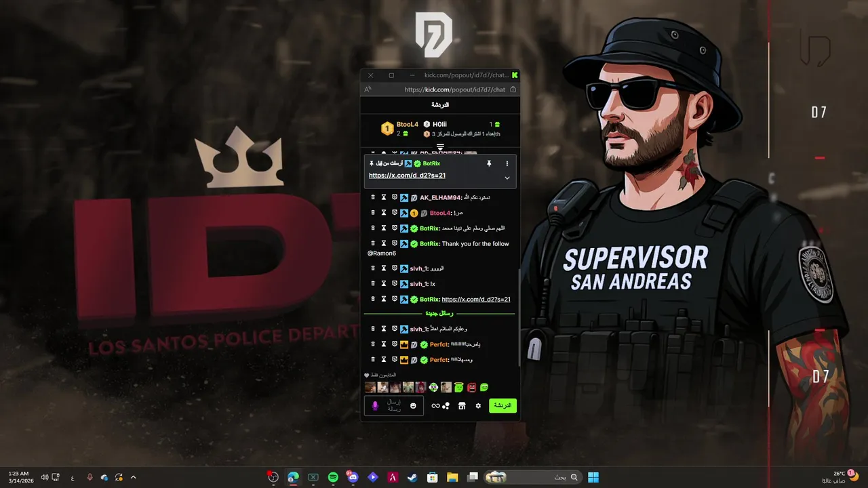
Task: Click the 'رسائل جديدة' new messages label
Action: click(439, 314)
